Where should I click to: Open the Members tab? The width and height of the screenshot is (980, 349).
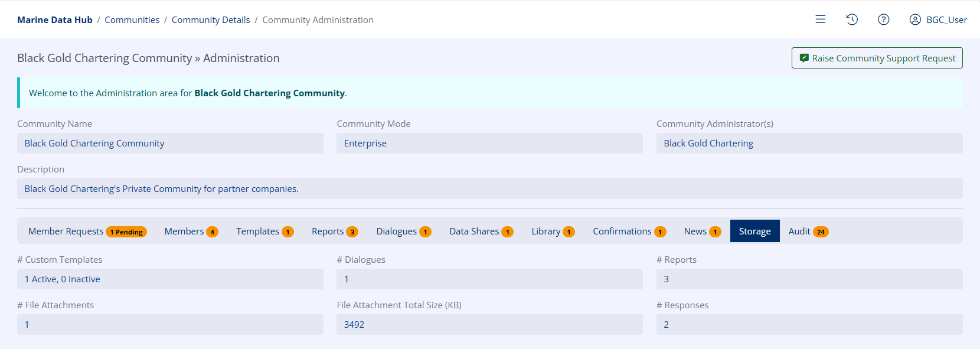pos(191,231)
